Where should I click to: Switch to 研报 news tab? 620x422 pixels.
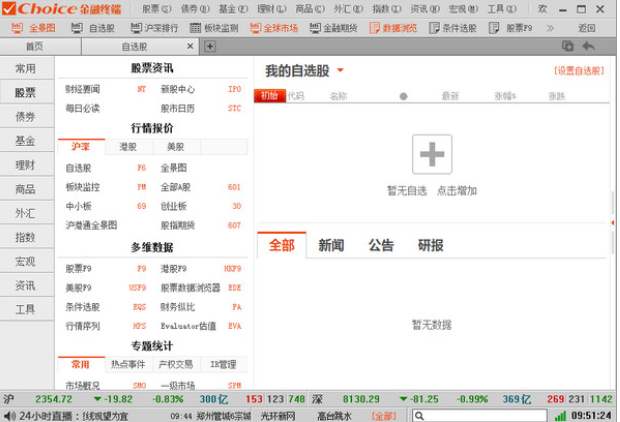(431, 245)
